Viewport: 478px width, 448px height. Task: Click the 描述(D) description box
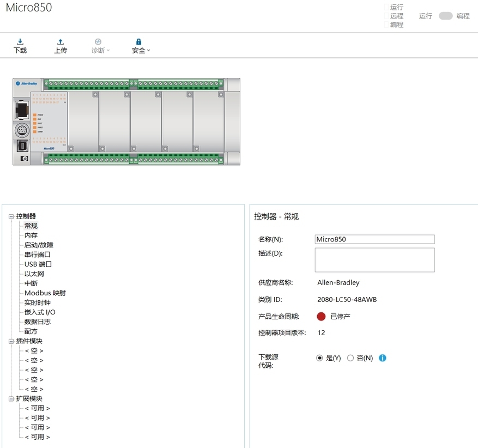tap(374, 260)
